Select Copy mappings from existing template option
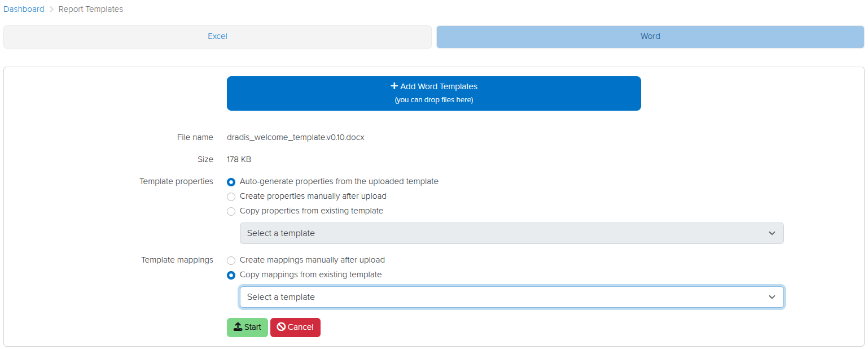 coord(231,275)
